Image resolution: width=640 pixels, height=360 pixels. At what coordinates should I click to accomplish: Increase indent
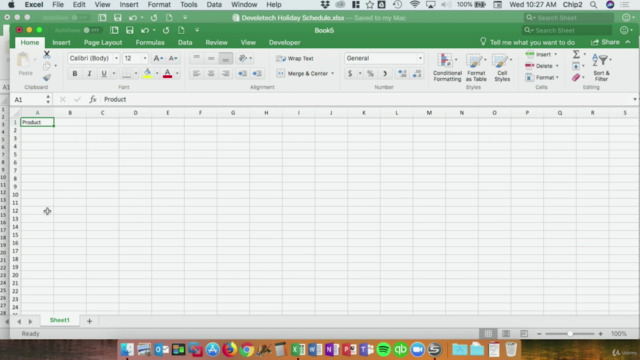pos(257,73)
